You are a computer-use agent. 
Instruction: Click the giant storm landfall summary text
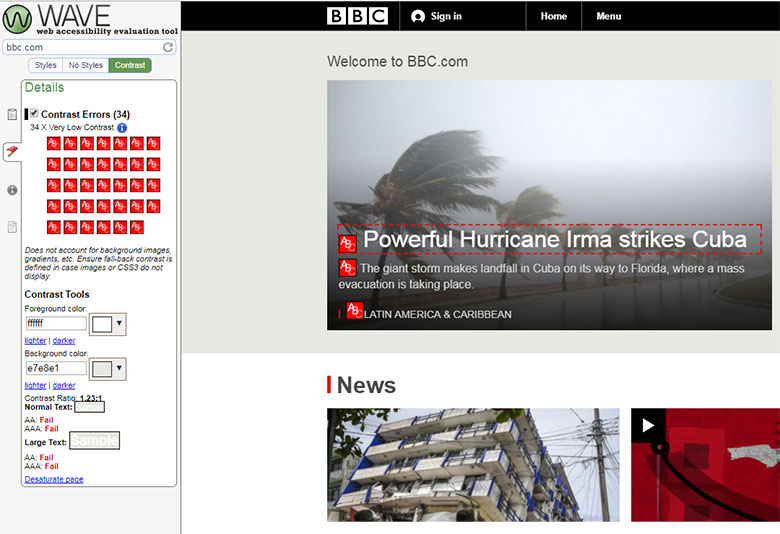(x=542, y=276)
